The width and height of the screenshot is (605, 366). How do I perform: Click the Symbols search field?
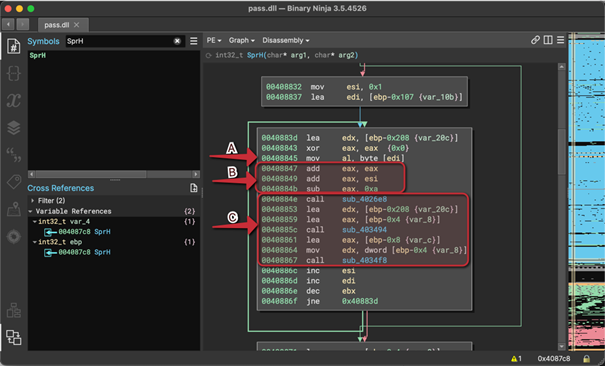pos(119,41)
